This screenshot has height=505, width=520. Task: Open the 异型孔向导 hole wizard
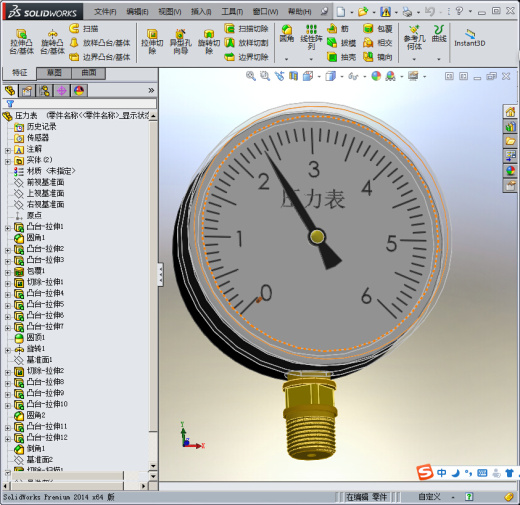click(x=180, y=41)
